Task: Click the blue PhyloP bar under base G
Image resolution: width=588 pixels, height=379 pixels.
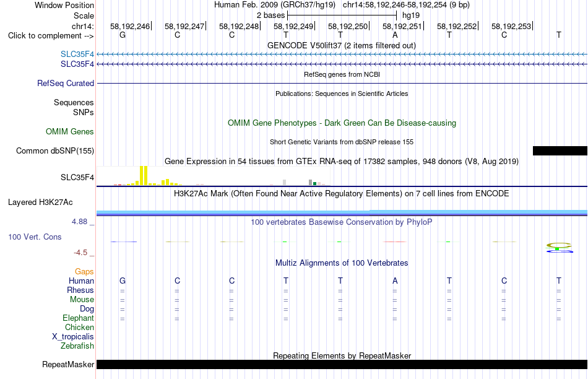Action: (x=124, y=242)
